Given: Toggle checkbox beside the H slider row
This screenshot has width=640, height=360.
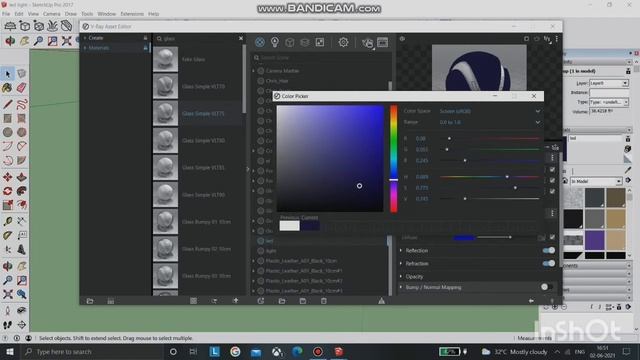Looking at the screenshot, I should click(x=552, y=180).
